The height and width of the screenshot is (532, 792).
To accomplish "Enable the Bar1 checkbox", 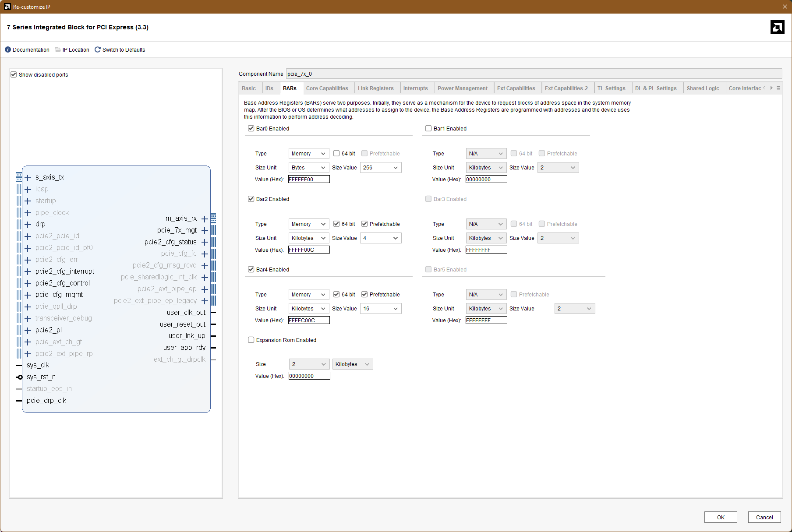I will [428, 128].
